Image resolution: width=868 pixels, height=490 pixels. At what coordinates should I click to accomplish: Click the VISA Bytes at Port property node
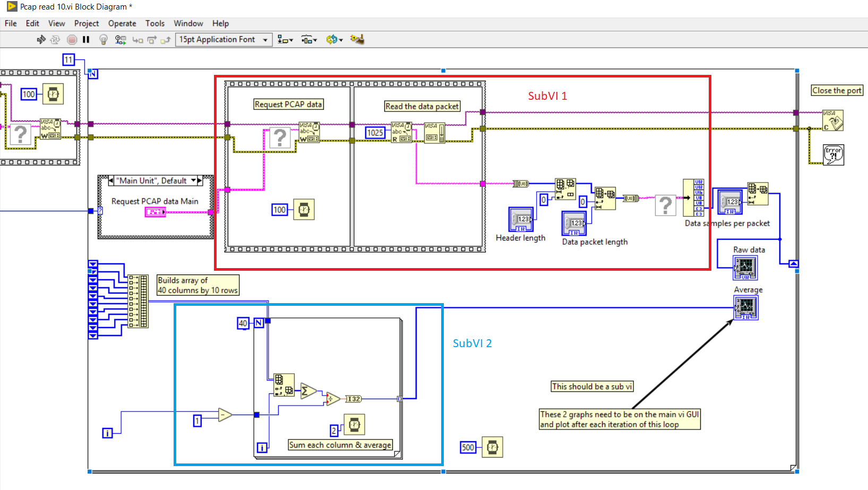click(434, 133)
